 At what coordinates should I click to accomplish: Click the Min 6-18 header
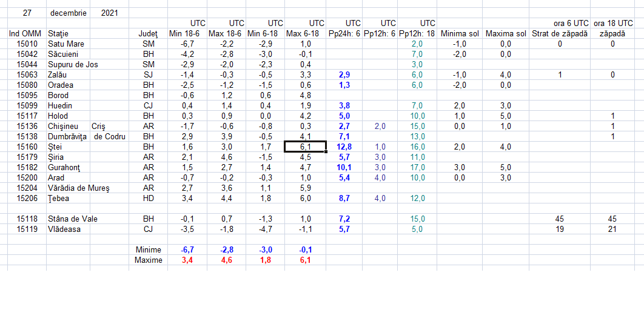pyautogui.click(x=266, y=34)
